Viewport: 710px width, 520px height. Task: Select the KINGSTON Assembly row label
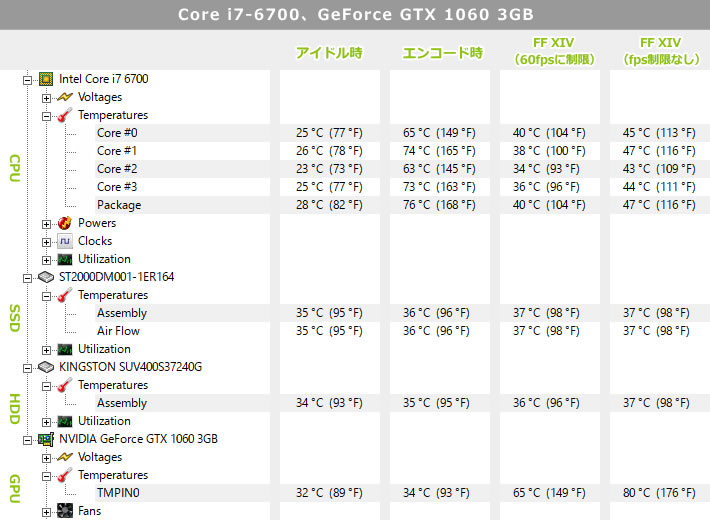coord(122,403)
